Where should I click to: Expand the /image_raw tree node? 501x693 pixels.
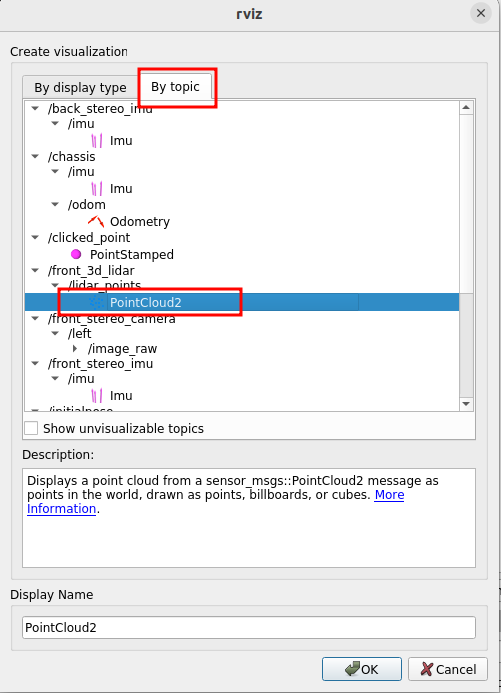[x=75, y=349]
